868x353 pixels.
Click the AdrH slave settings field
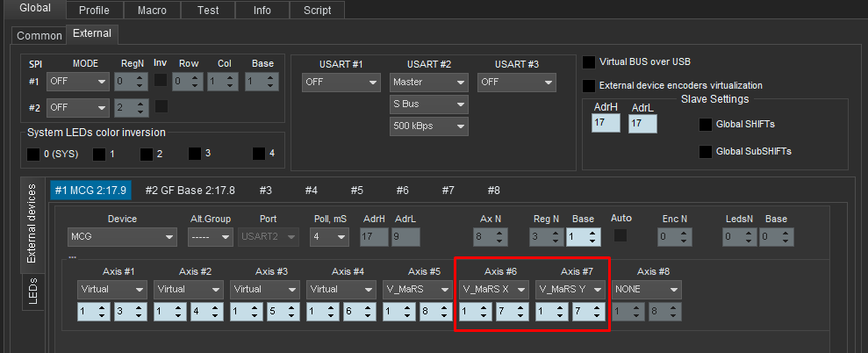click(606, 124)
